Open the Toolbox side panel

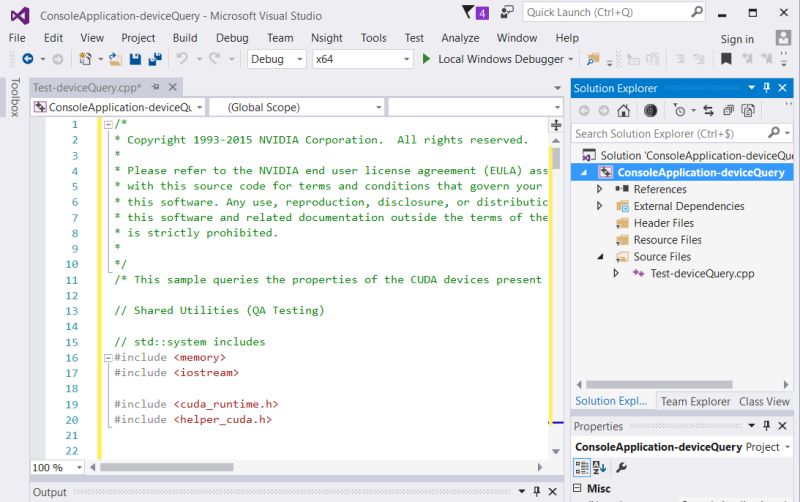pos(15,97)
